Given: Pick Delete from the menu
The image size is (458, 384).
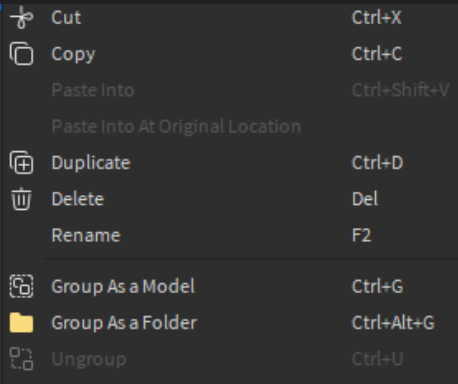Looking at the screenshot, I should pos(230,199).
